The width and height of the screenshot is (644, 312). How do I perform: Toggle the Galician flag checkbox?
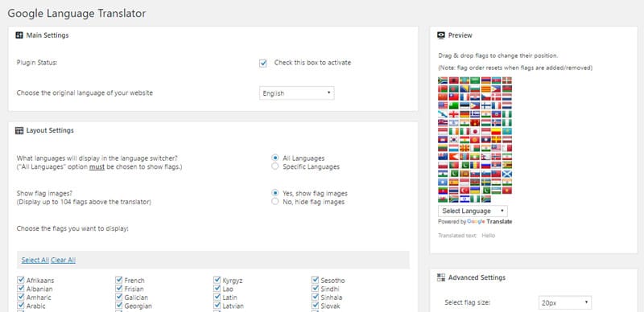(x=119, y=297)
